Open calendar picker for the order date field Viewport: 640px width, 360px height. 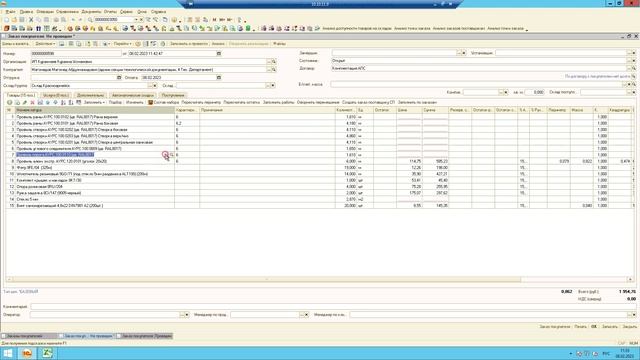(x=219, y=53)
